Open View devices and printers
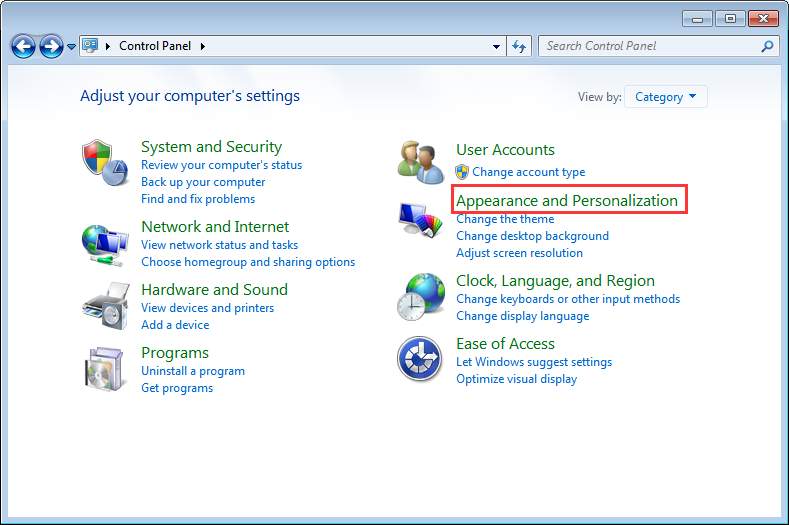The image size is (789, 525). [207, 308]
